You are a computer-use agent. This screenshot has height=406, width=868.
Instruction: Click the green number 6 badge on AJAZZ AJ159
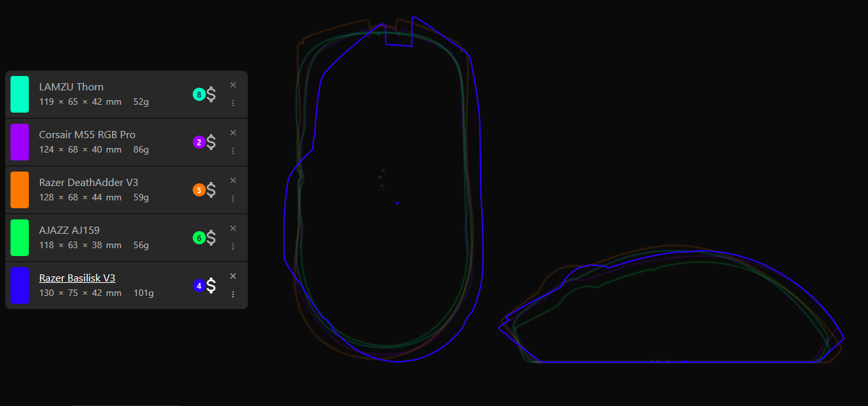click(199, 238)
